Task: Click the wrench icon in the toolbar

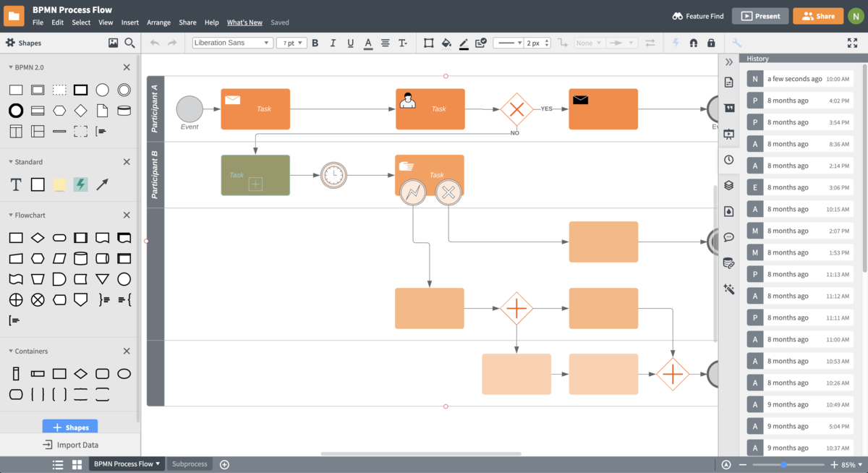Action: point(737,43)
